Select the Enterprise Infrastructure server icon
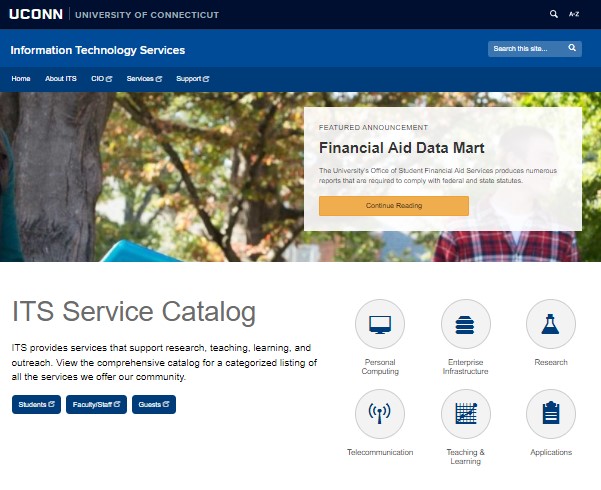Screen dimensions: 601x490 coord(466,324)
